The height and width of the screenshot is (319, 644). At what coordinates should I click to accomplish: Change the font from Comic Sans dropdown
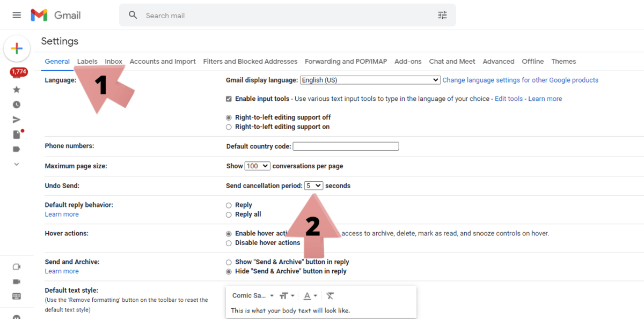pyautogui.click(x=251, y=295)
